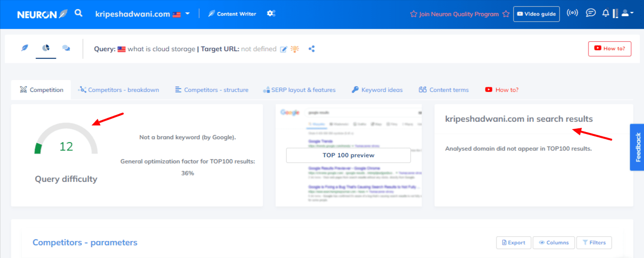Click the Query difficulty label
This screenshot has height=258, width=644.
click(x=66, y=179)
